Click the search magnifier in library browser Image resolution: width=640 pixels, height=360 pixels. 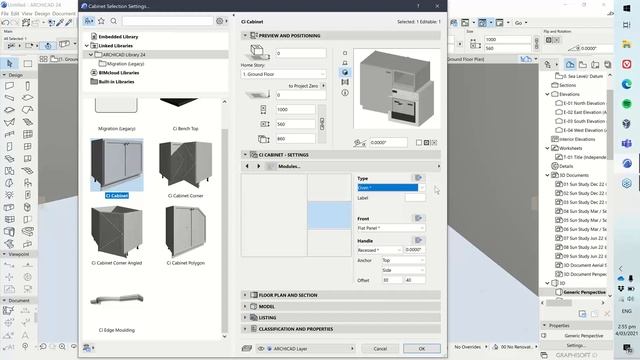coord(113,21)
